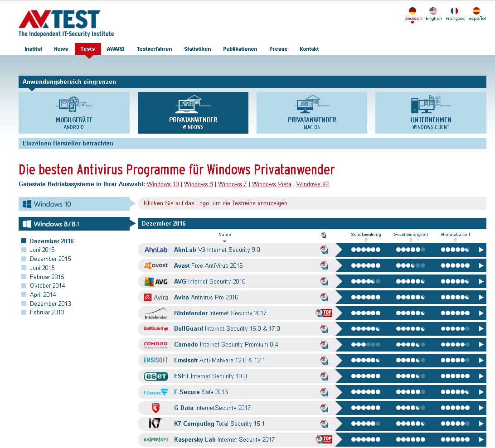Open the Windows 10 sidebar section
The height and width of the screenshot is (448, 495).
coord(74,204)
